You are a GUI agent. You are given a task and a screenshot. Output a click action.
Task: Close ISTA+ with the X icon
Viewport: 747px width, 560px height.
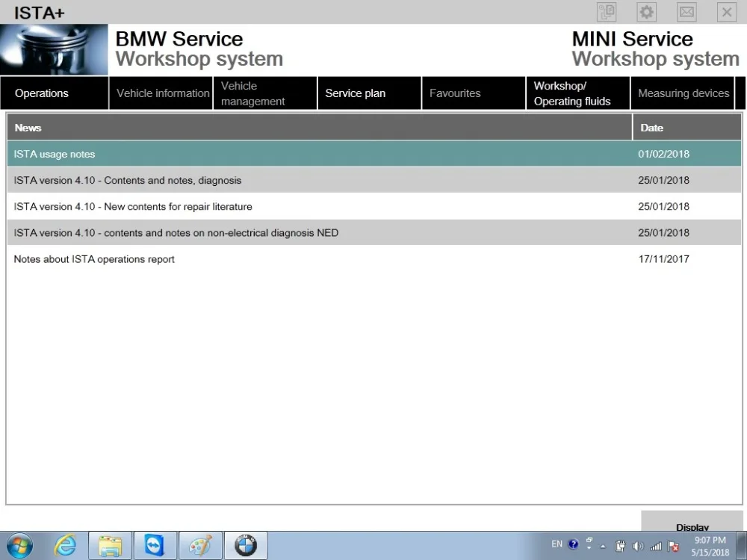click(x=727, y=12)
